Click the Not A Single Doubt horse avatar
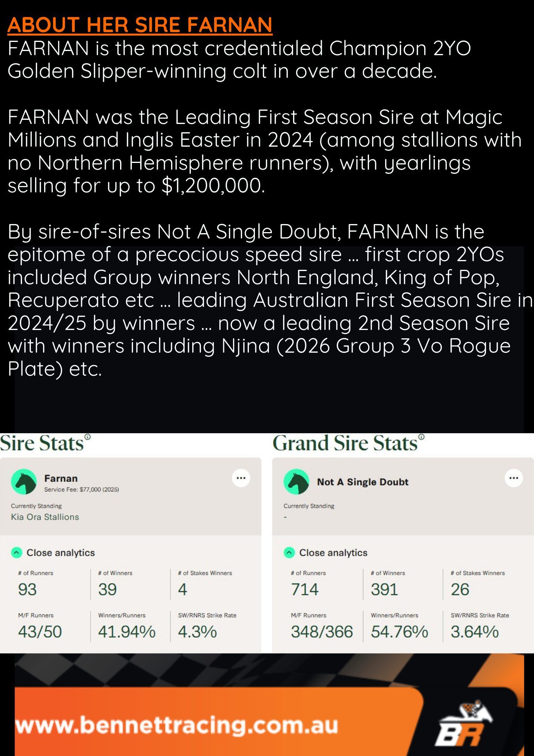The image size is (534, 756). point(296,482)
